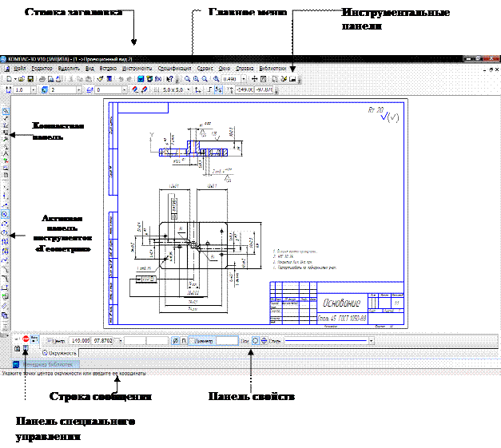501x448 pixels.
Task: Click the X coordinate field showing -149.00
Action: pos(245,90)
